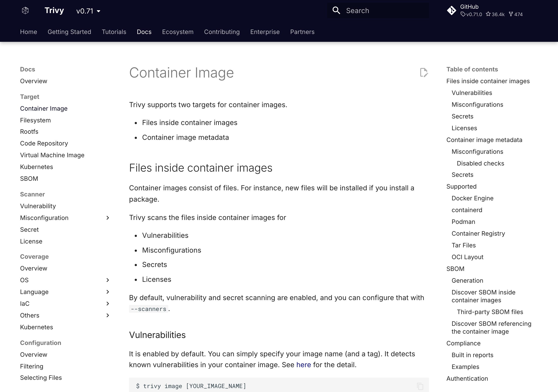Click the Trivy logo icon

tap(25, 10)
